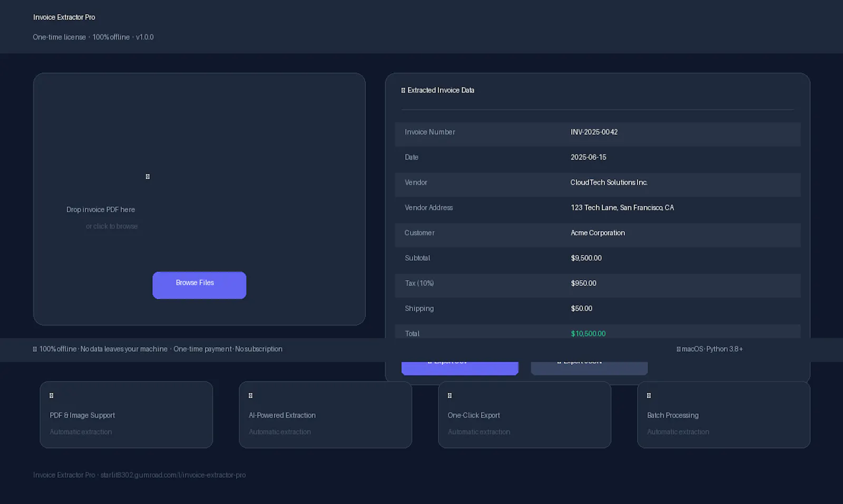Click the PDF & Image Support card icon
The width and height of the screenshot is (843, 504).
(51, 396)
